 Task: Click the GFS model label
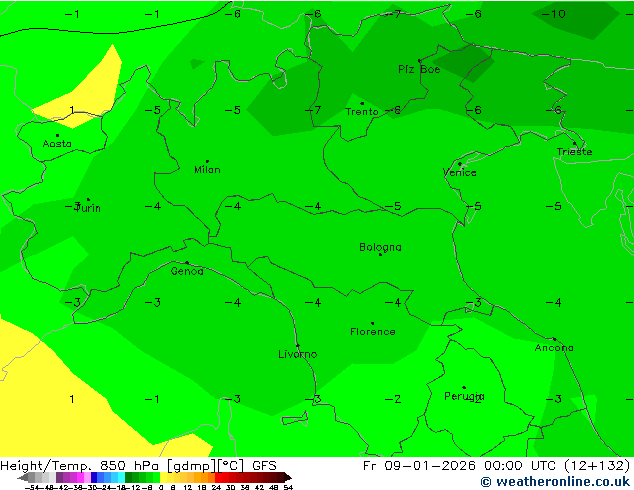point(264,466)
